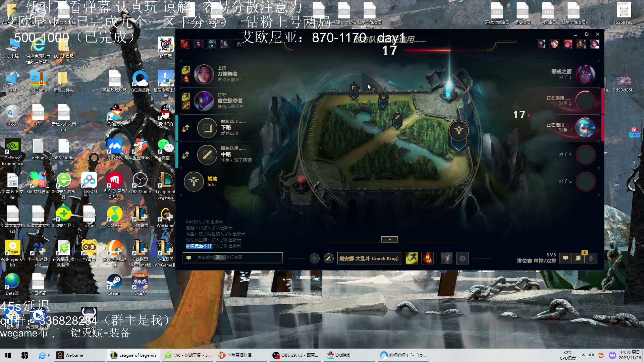The image size is (644, 362).
Task: Open the emote picker smiley icon
Action: point(462,258)
